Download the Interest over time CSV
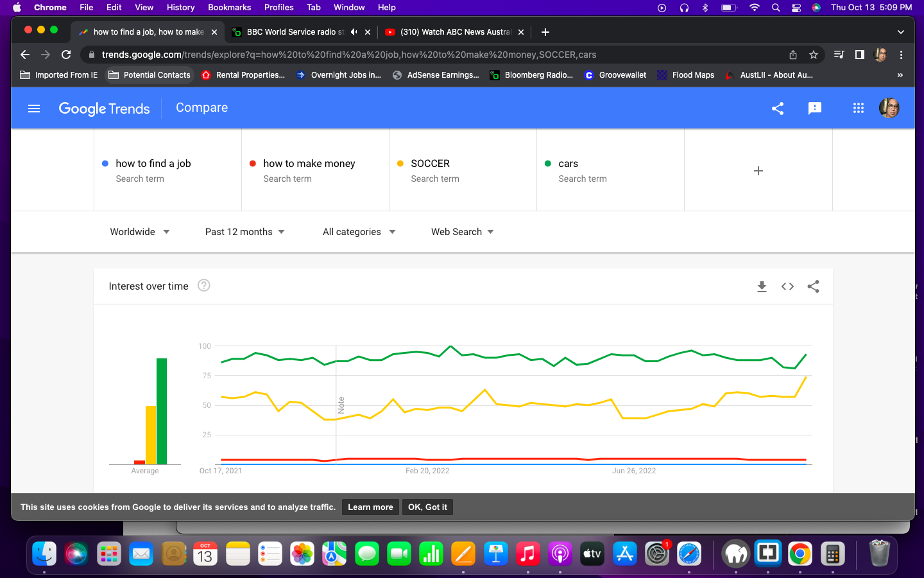 762,286
